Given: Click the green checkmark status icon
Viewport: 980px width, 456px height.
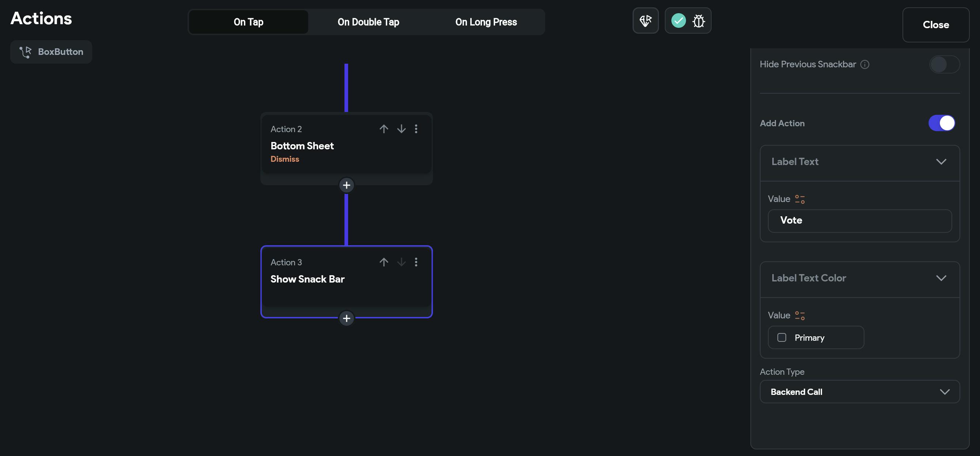Looking at the screenshot, I should [678, 20].
